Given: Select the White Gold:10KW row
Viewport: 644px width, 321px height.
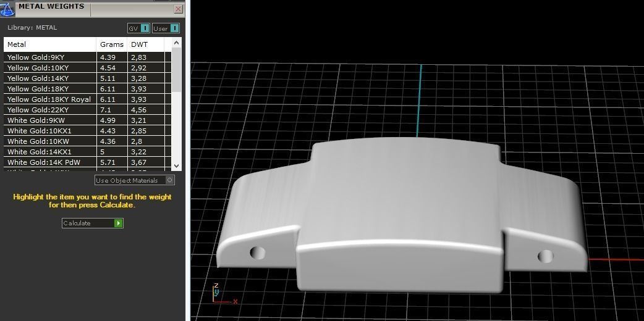Looking at the screenshot, I should (x=88, y=141).
